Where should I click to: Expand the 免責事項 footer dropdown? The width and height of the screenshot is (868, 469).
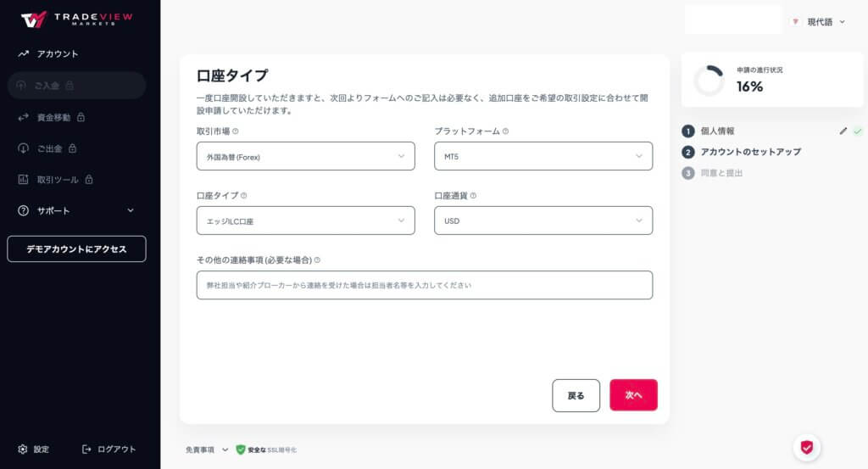coord(207,449)
